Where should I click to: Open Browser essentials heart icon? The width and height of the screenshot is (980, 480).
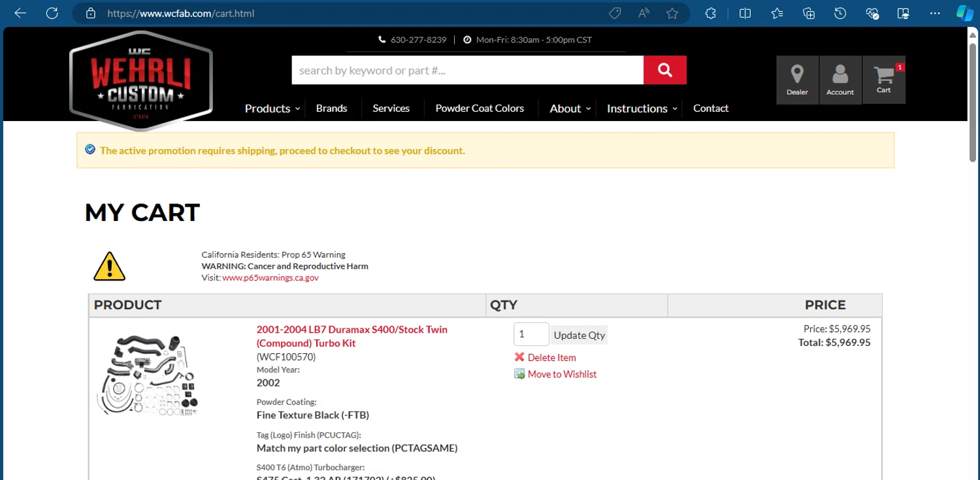pyautogui.click(x=872, y=13)
